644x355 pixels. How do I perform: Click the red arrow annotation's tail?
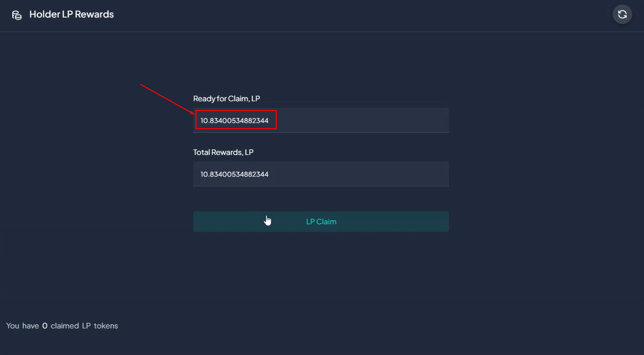pyautogui.click(x=142, y=85)
